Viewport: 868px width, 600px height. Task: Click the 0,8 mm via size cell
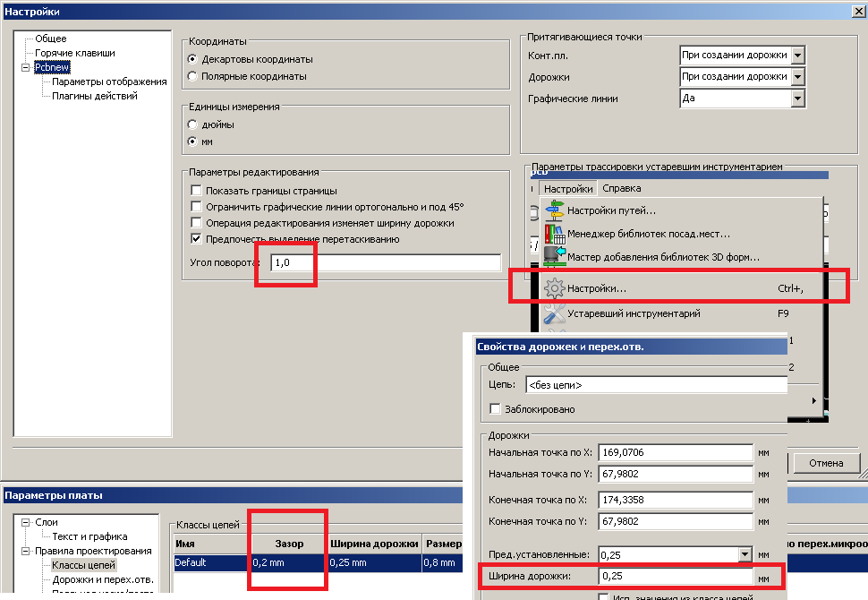(443, 562)
